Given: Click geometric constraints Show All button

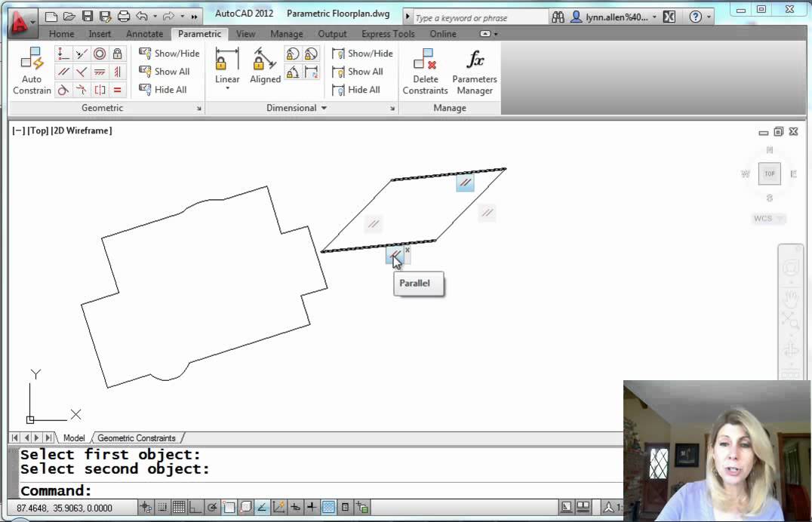Looking at the screenshot, I should [165, 71].
